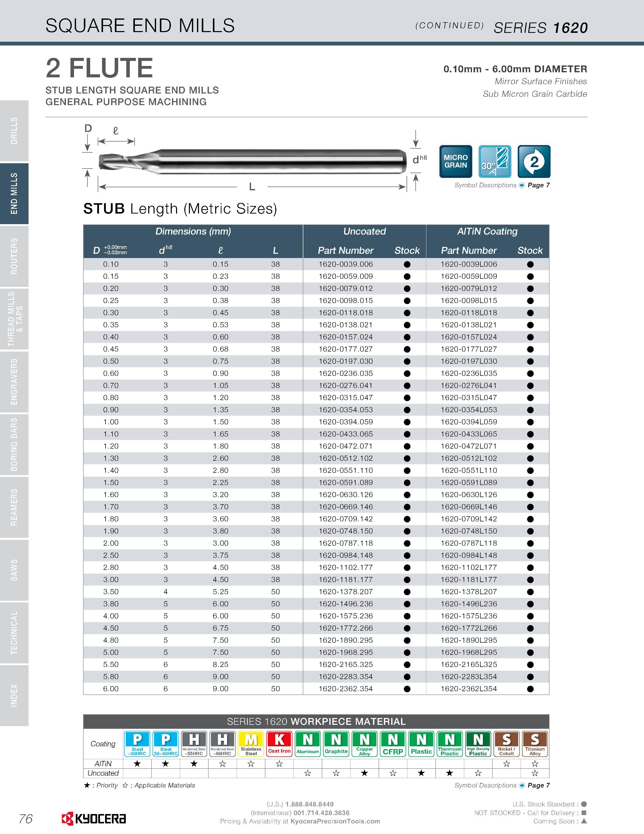Select the H Hardened Steel ~68HRC icon
This screenshot has height=834, width=644.
(x=222, y=744)
